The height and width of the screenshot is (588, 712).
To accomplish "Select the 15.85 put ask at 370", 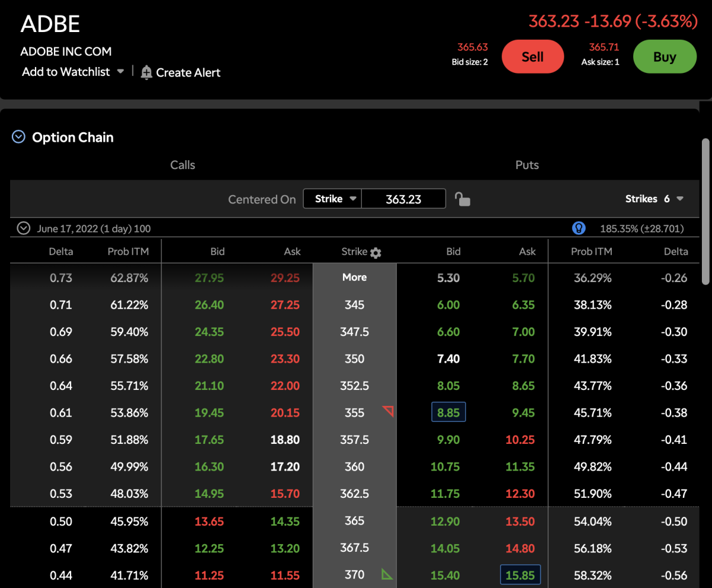I will (x=520, y=575).
